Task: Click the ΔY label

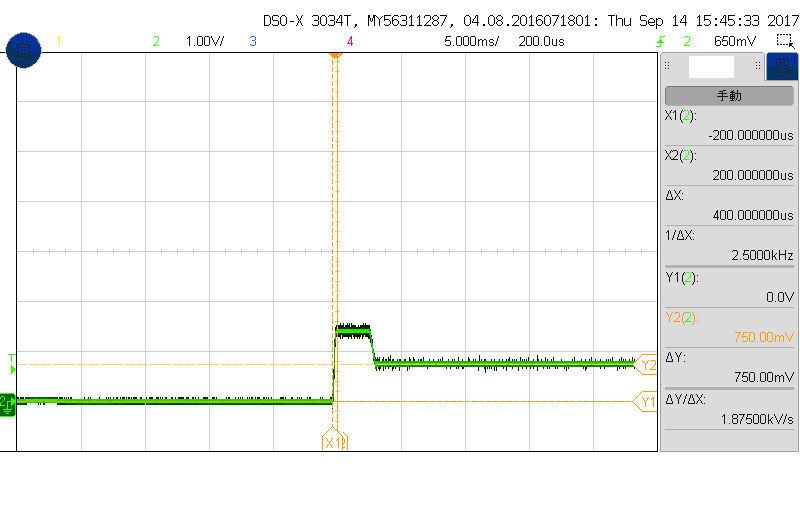Action: click(675, 357)
